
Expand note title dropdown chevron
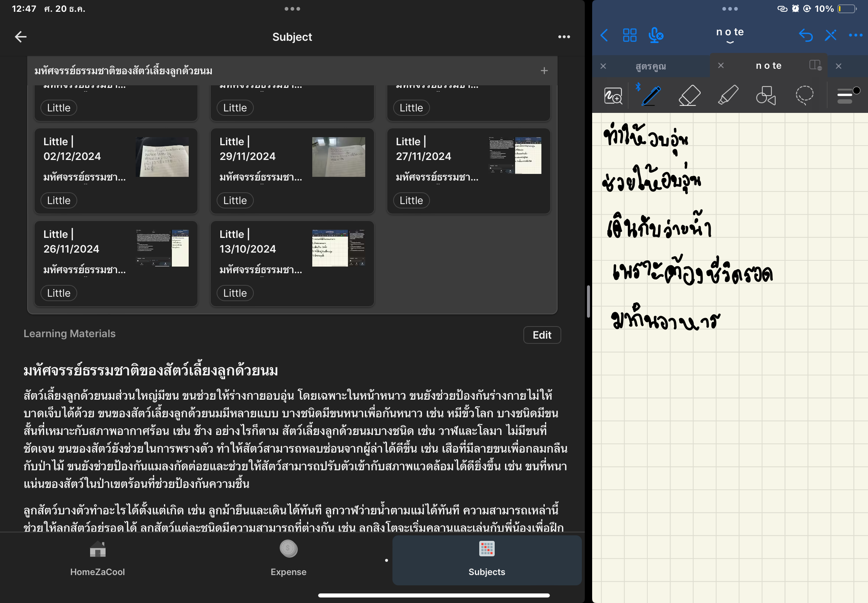click(x=730, y=42)
